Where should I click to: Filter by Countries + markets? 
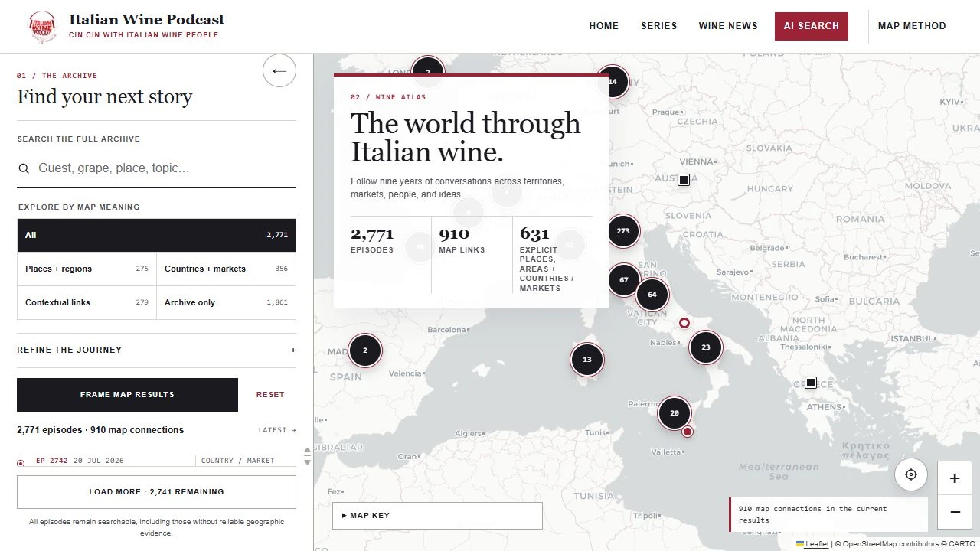click(226, 269)
